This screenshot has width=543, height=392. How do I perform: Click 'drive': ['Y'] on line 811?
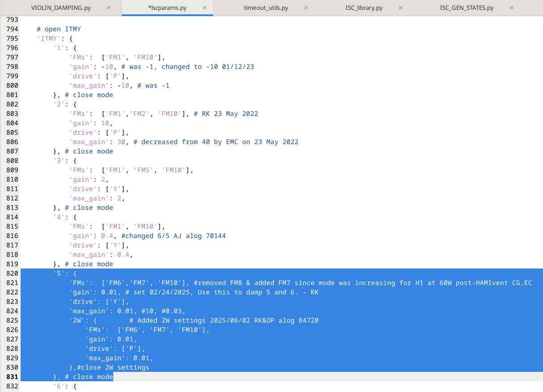coord(99,189)
